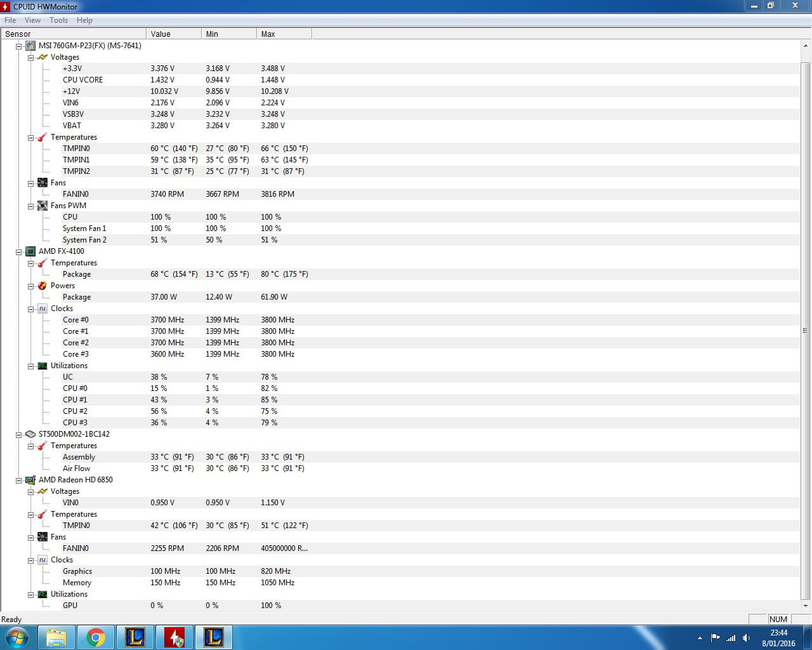The width and height of the screenshot is (812, 650).
Task: Select the Core #3 clock row
Action: 400,354
